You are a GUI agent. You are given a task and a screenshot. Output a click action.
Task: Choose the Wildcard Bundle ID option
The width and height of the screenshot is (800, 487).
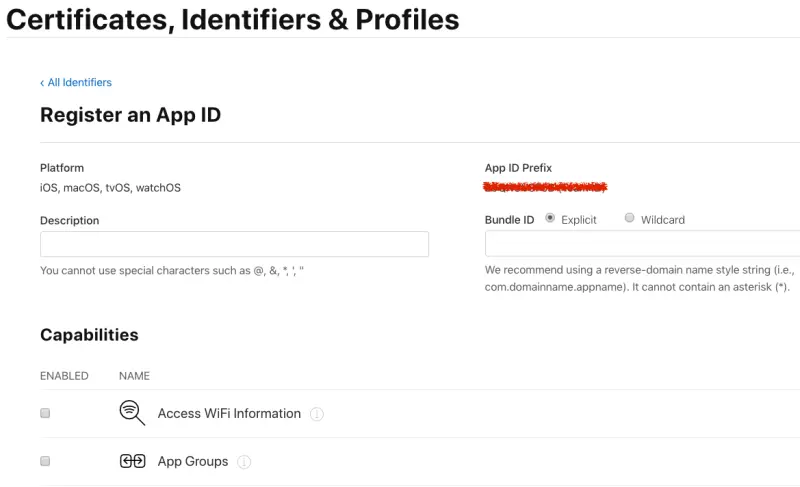tap(629, 218)
